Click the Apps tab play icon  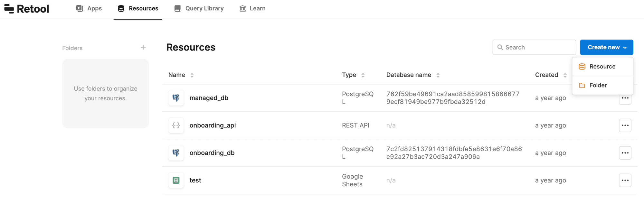80,8
